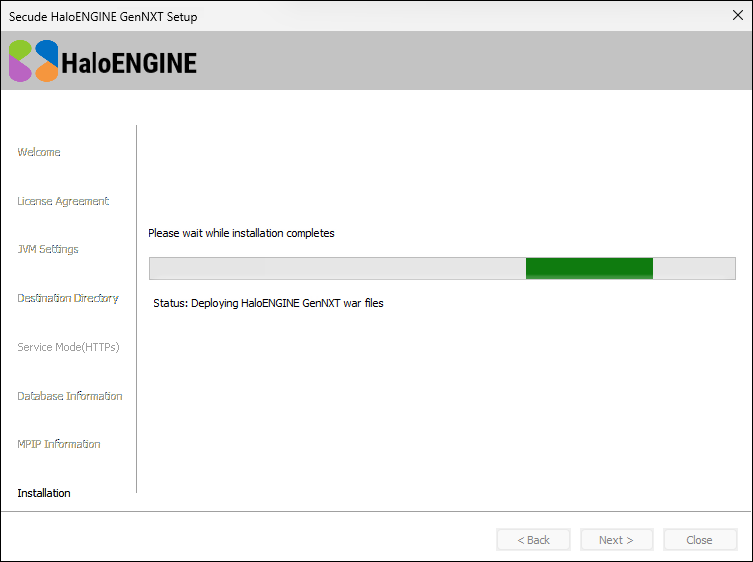Click the 'Secude HaloENGINE GenNXT Setup' title
Image resolution: width=753 pixels, height=562 pixels.
[103, 17]
